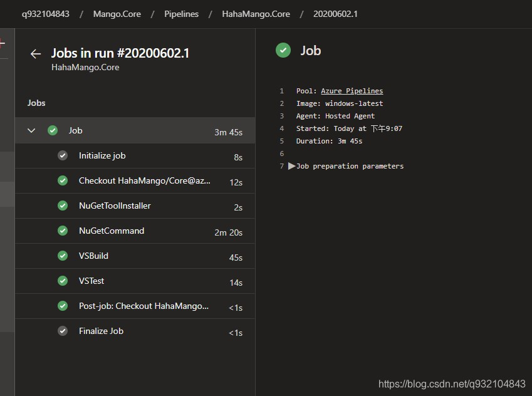532x396 pixels.
Task: Click the 8s duration of Initialize job
Action: 238,157
